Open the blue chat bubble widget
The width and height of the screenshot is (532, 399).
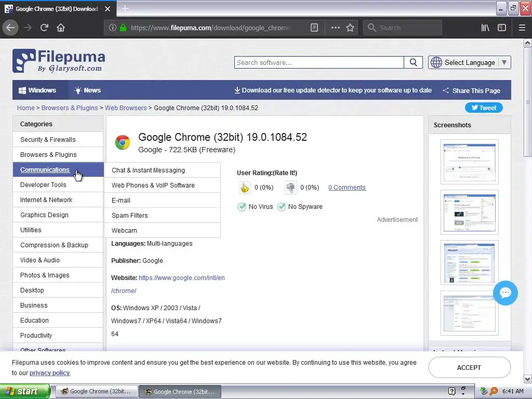(x=505, y=293)
